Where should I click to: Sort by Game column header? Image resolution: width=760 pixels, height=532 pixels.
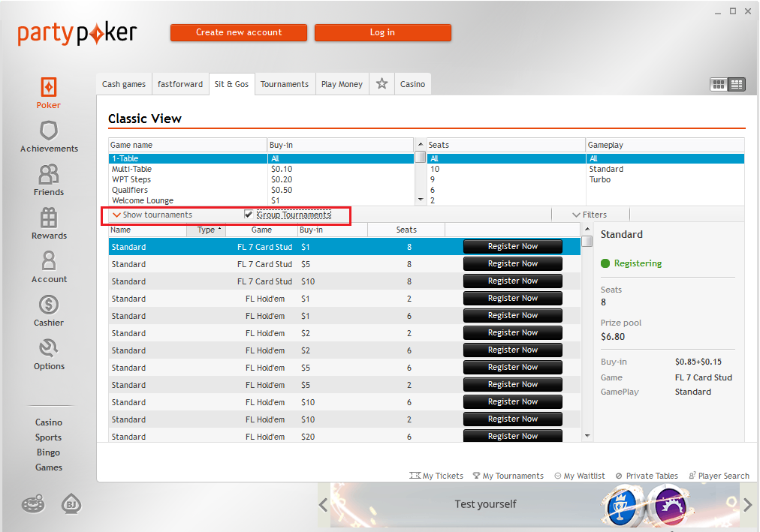(261, 230)
